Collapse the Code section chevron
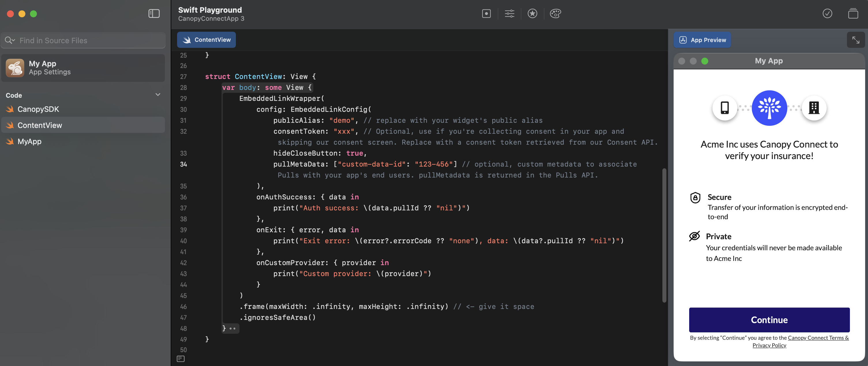The image size is (868, 366). [x=158, y=95]
